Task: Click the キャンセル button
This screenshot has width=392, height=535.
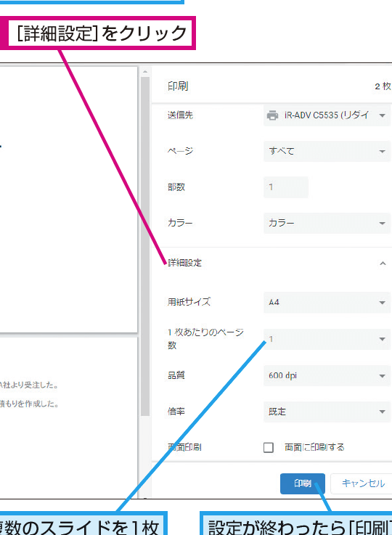Action: coord(362,483)
